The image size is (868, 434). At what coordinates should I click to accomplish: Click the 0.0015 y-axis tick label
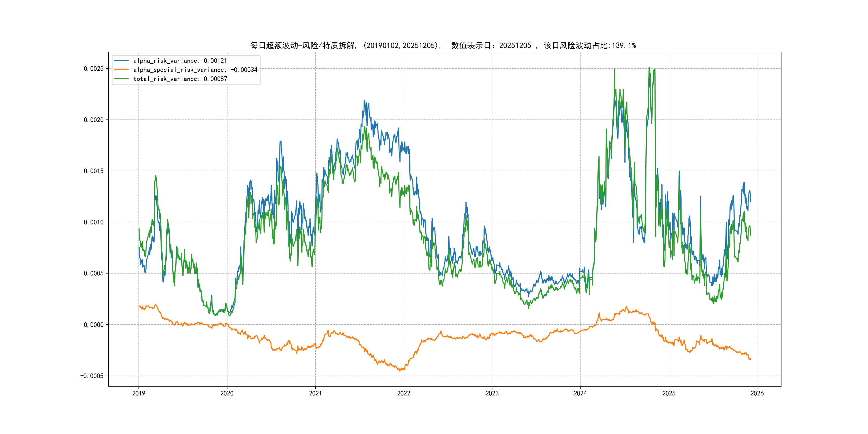[x=94, y=171]
